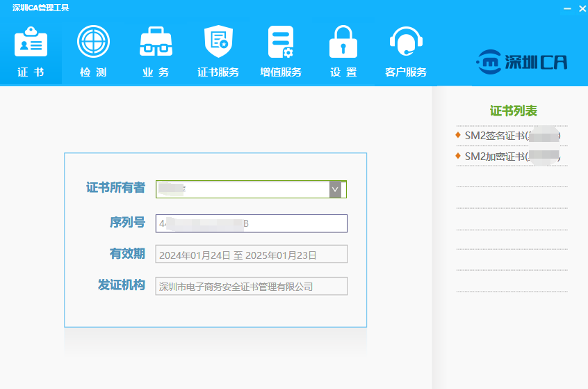Click the 客户服务 headset icon
Image resolution: width=588 pixels, height=389 pixels.
406,42
